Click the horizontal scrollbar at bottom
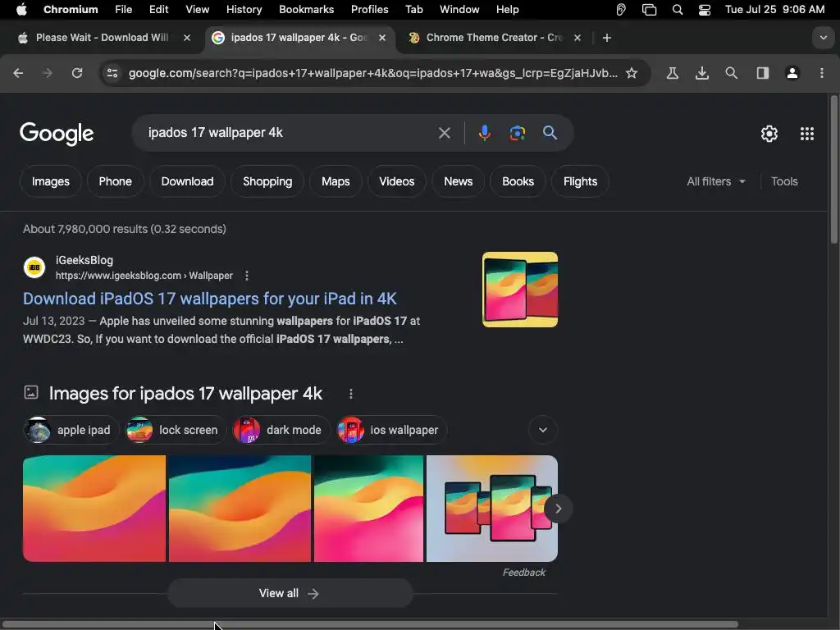The image size is (840, 630). [370, 624]
